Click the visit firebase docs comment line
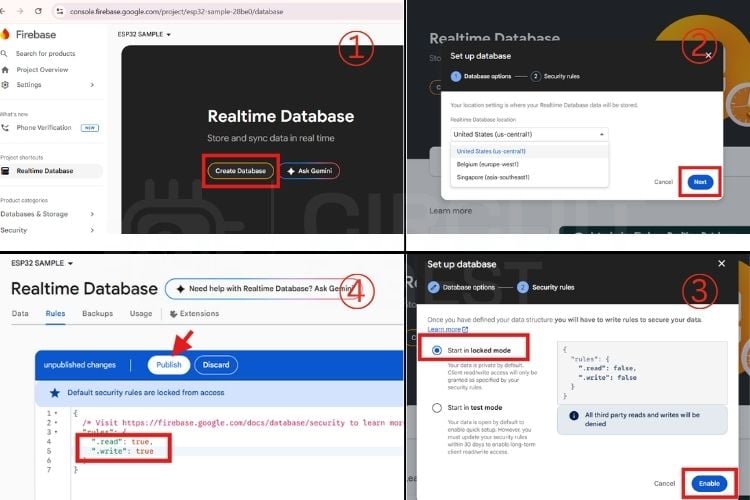750x500 pixels. point(242,422)
